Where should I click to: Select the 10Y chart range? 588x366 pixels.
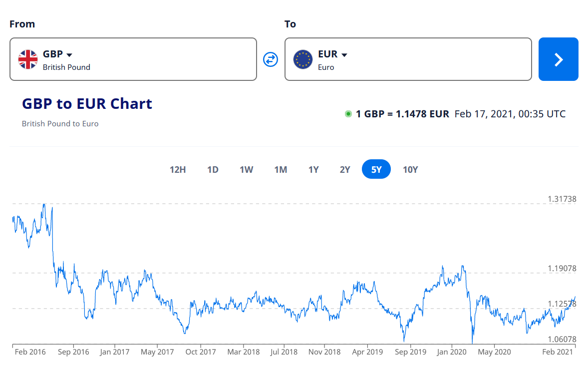(x=410, y=169)
